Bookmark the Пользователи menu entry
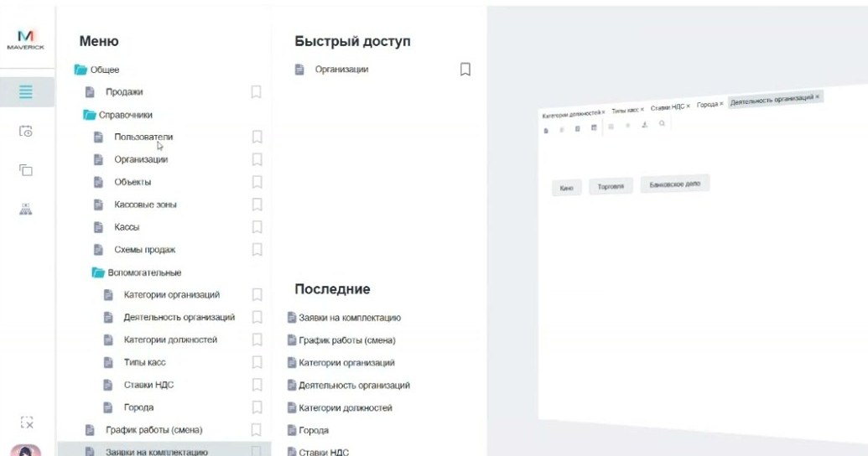 point(257,137)
